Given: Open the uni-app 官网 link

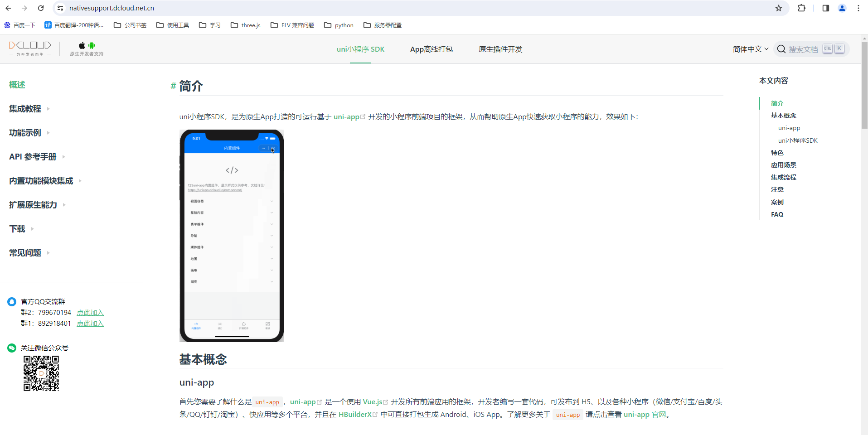Looking at the screenshot, I should [645, 415].
